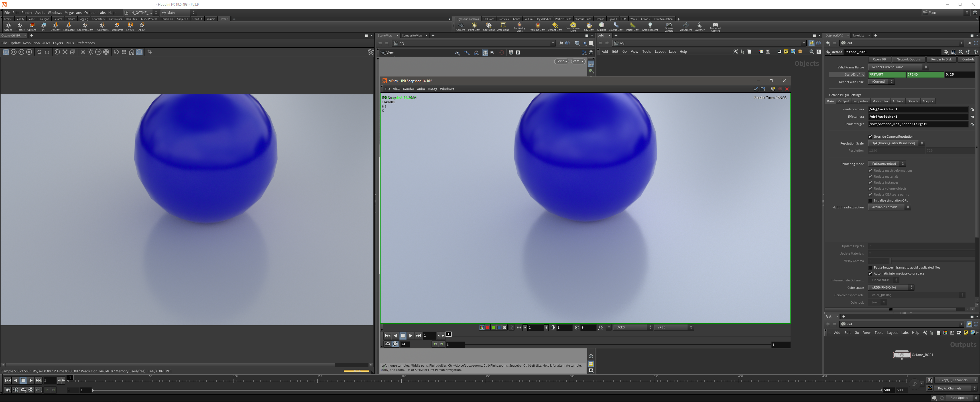The width and height of the screenshot is (980, 402).
Task: Enable Initialize simulation OPs checkbox
Action: click(870, 201)
